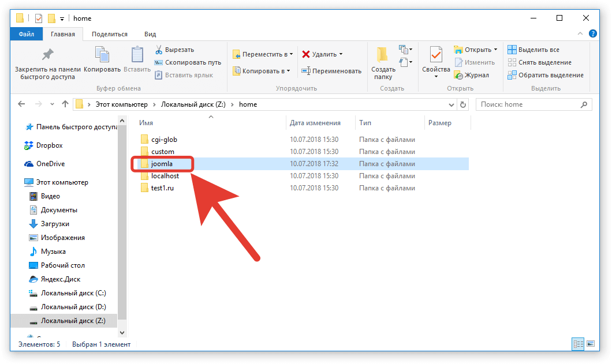612x364 pixels.
Task: Open the address bar history dropdown arrow
Action: click(451, 105)
